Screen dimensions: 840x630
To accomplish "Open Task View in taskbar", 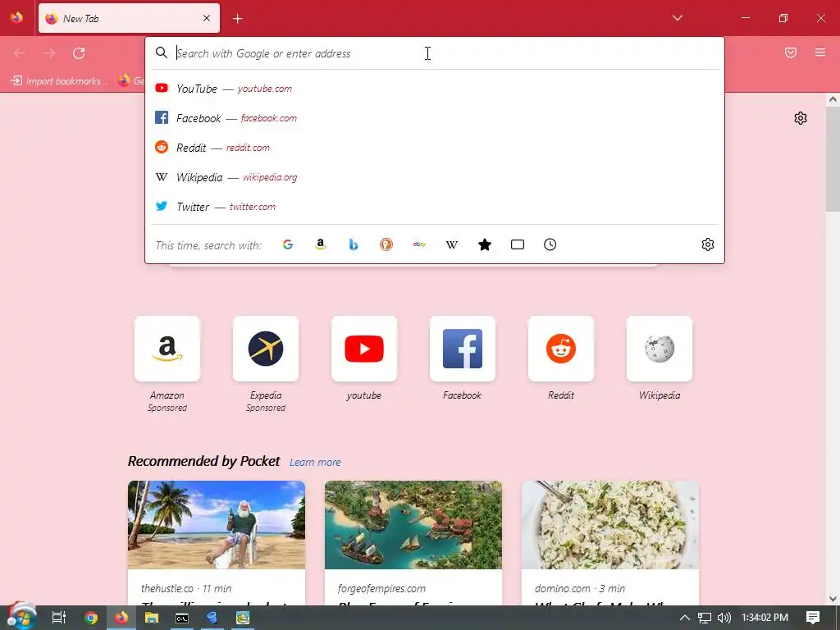I will click(x=59, y=618).
